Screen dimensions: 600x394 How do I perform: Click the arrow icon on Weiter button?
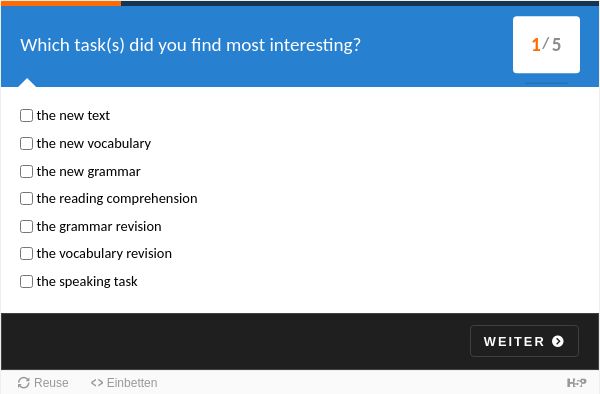(x=558, y=341)
